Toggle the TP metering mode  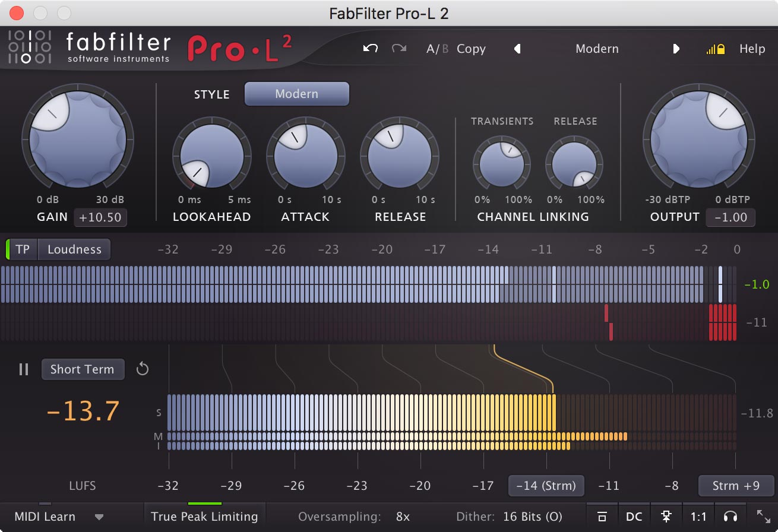pyautogui.click(x=22, y=249)
